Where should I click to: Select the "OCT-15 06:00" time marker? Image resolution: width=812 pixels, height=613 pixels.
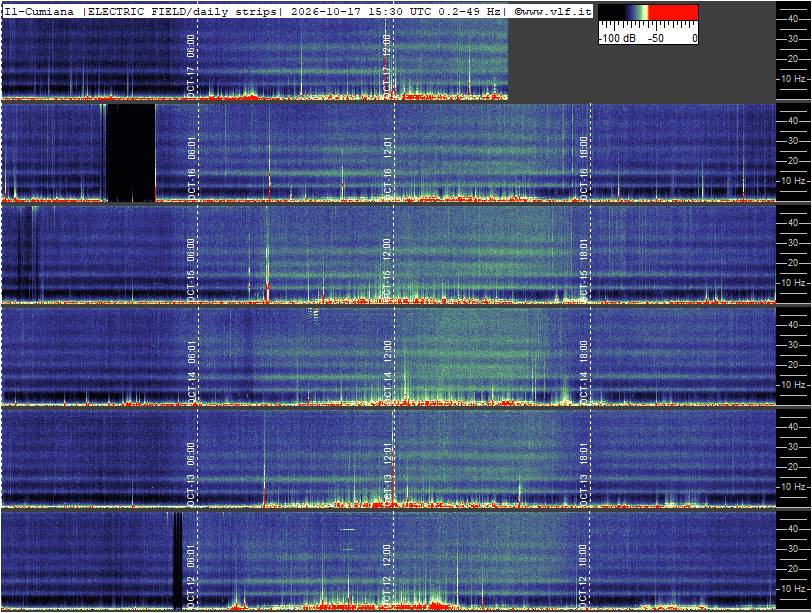click(191, 270)
